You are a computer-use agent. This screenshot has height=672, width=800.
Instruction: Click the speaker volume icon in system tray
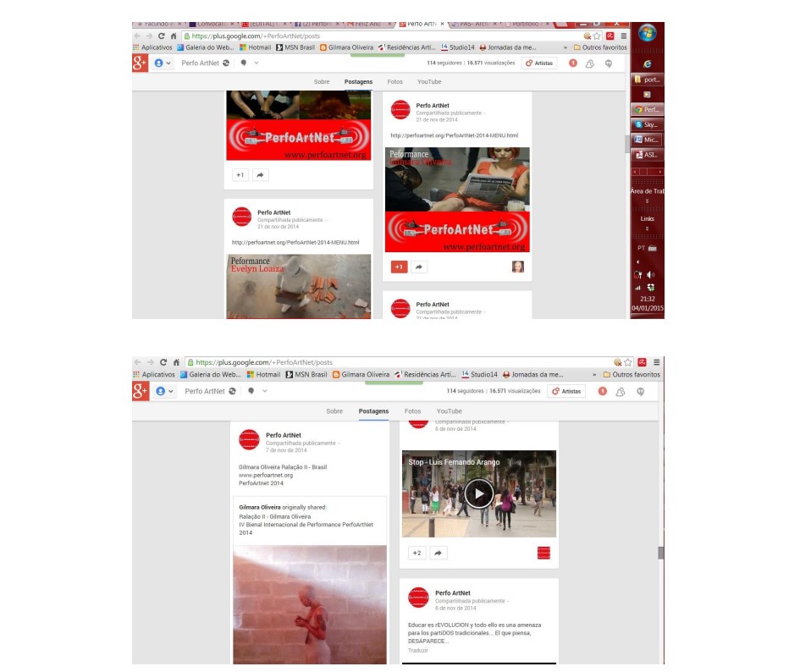coord(651,275)
